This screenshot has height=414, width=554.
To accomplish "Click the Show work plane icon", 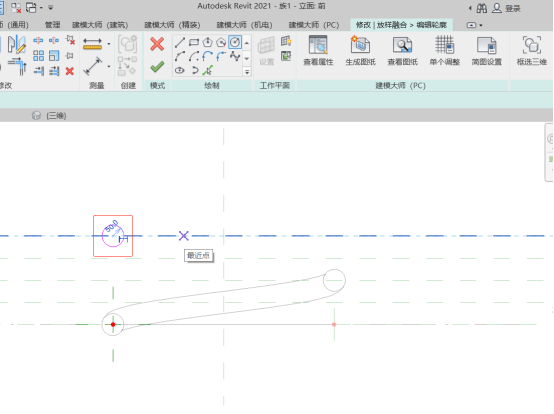I will click(286, 41).
